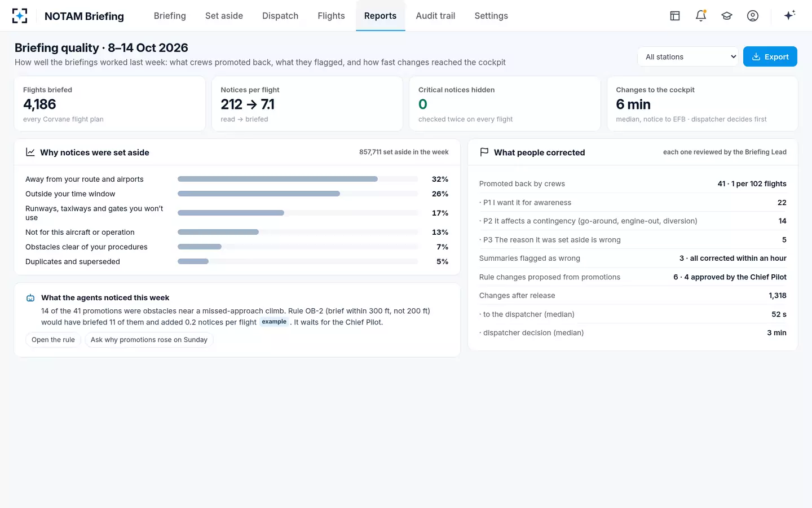
Task: Open the All stations dropdown
Action: point(688,56)
